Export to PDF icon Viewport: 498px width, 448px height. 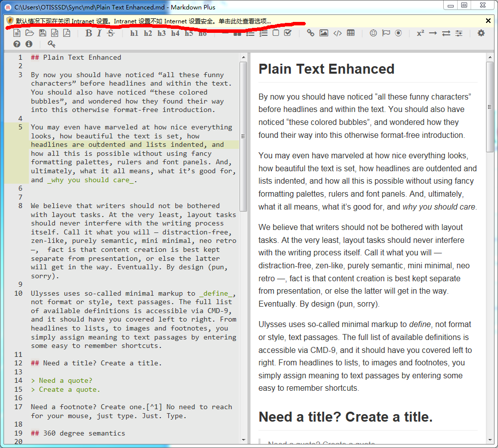pyautogui.click(x=67, y=33)
